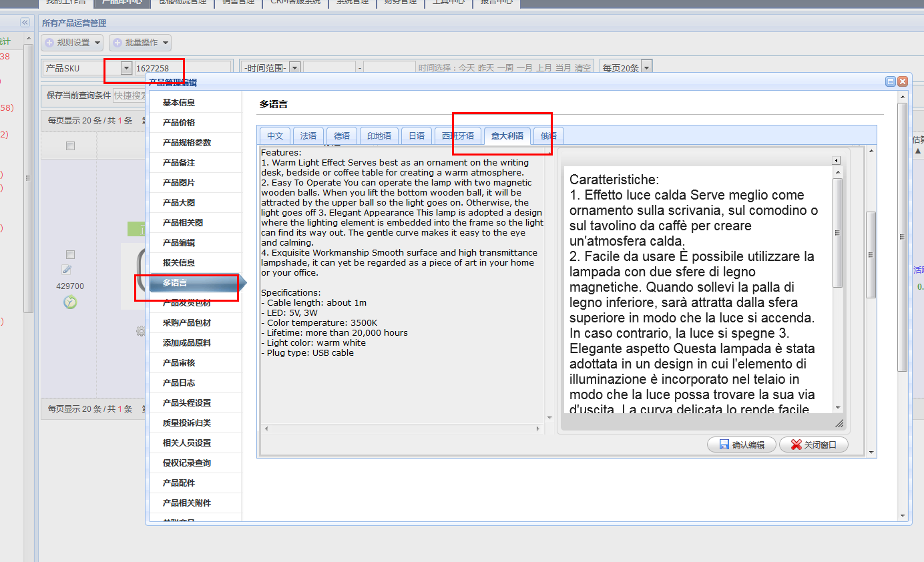924x562 pixels.
Task: Maximize the product management edit dialog
Action: (891, 81)
